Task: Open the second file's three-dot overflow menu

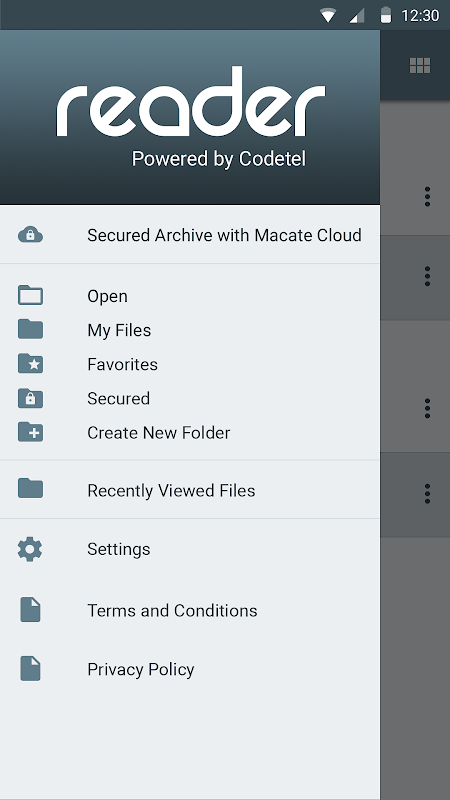Action: point(427,276)
